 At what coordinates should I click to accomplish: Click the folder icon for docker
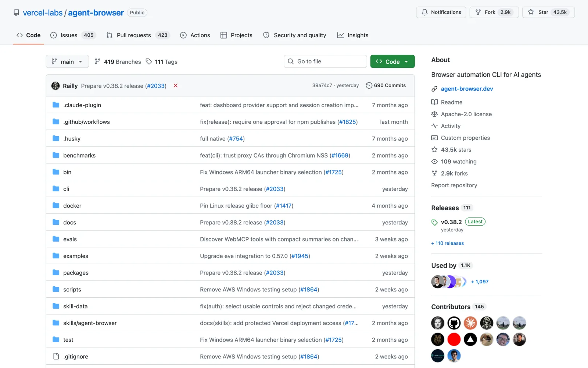pos(56,205)
